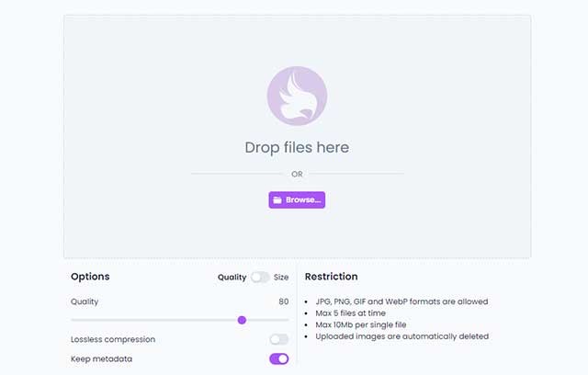This screenshot has height=375, width=588.
Task: Click the bird logo in the drop zone
Action: point(297,96)
